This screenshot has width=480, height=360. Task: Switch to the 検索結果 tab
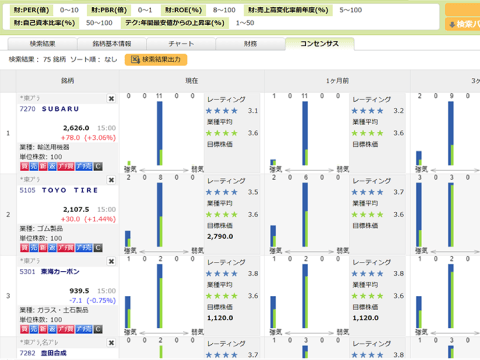point(43,44)
